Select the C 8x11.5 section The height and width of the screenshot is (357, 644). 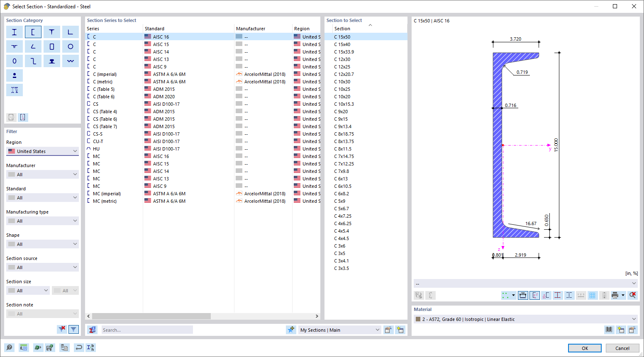366,149
